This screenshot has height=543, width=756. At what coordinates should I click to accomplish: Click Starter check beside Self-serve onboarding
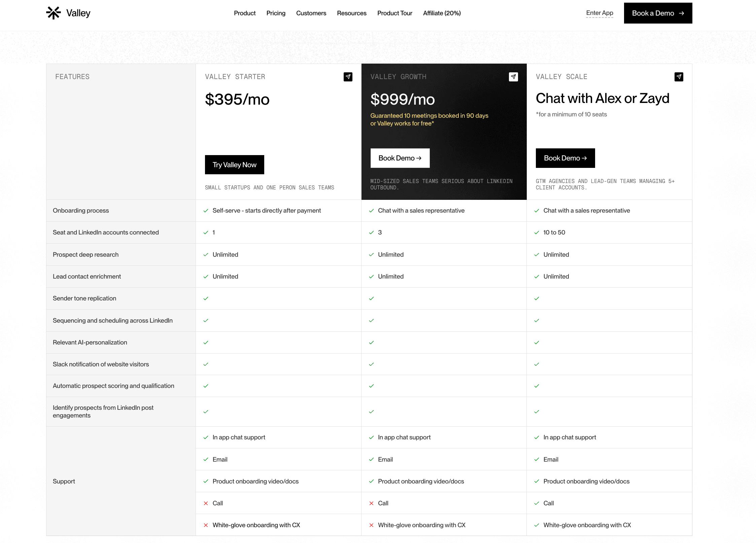[206, 211]
